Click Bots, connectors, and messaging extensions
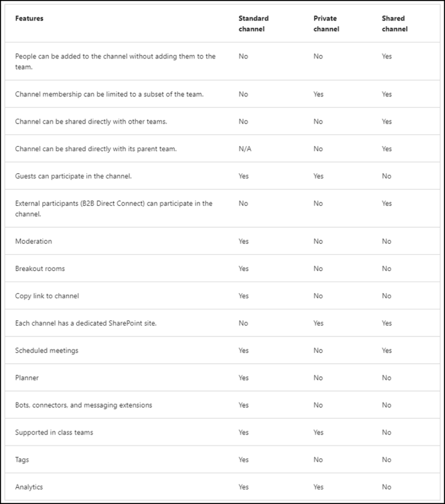 (83, 406)
